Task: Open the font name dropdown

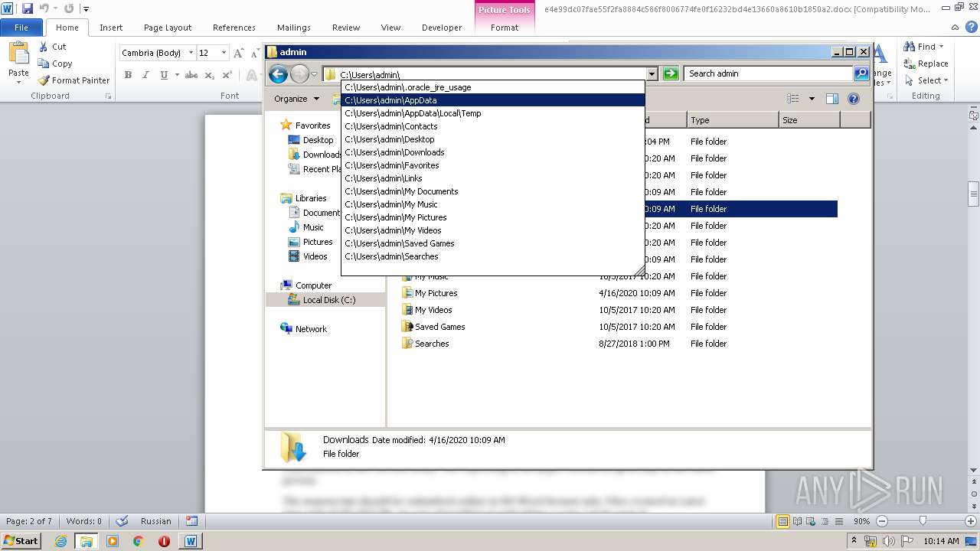Action: point(191,53)
